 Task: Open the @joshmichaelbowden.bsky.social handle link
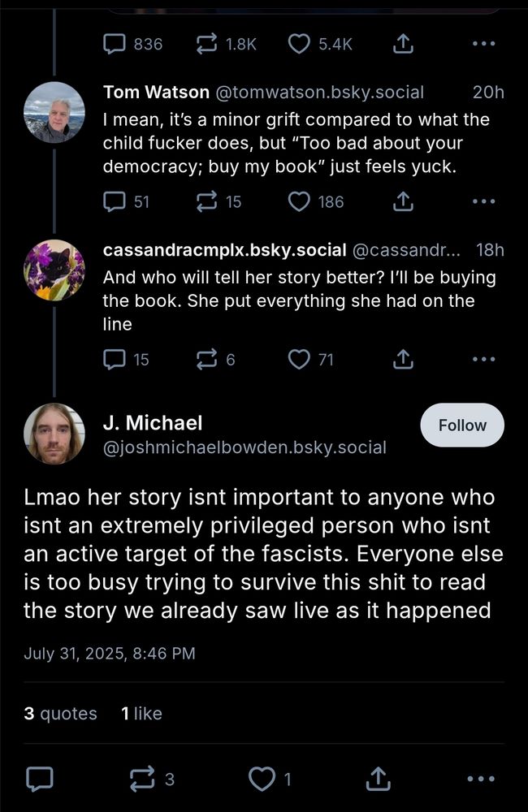coord(245,447)
